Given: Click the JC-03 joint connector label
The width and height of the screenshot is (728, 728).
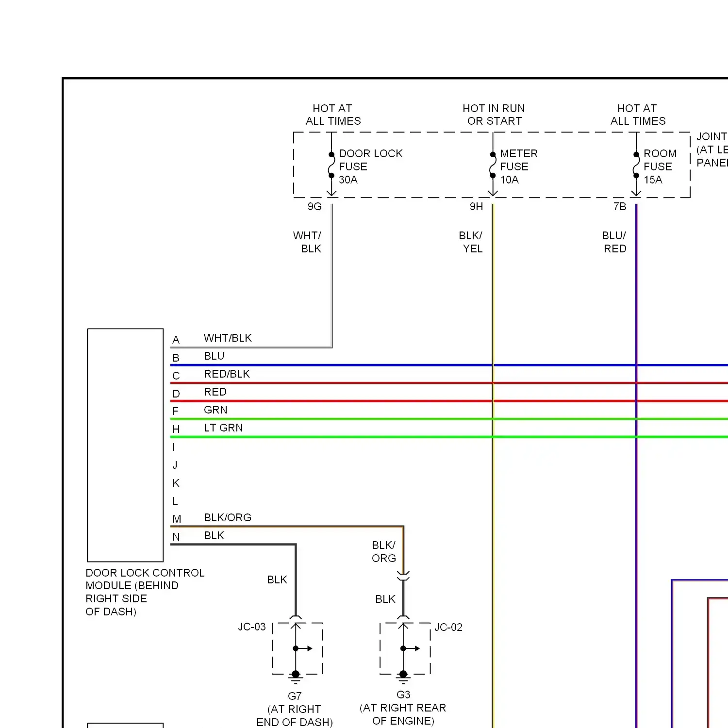Looking at the screenshot, I should [252, 627].
